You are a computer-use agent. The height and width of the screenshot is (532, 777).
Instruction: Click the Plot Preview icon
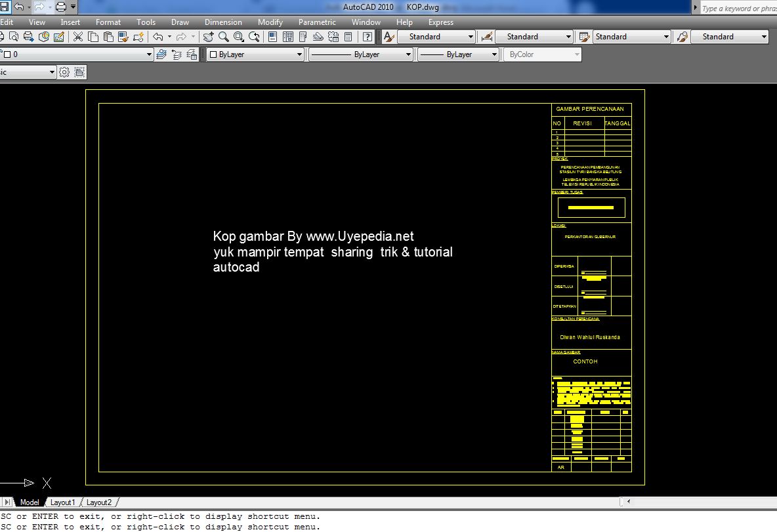pyautogui.click(x=14, y=37)
